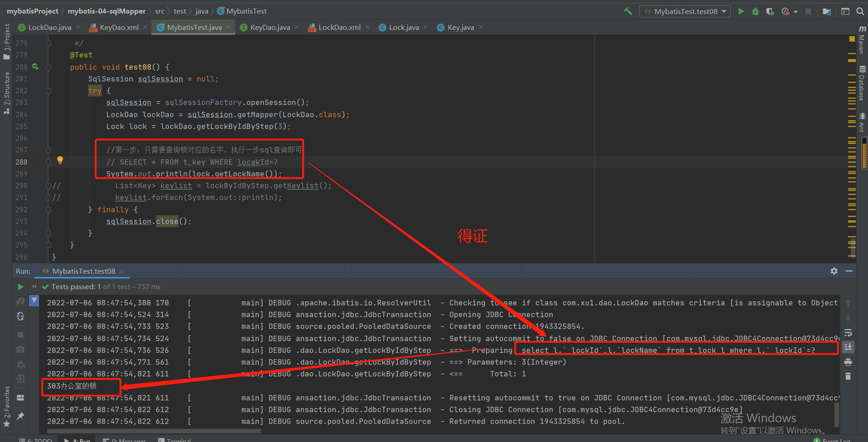This screenshot has height=442, width=868.
Task: Collapse the comment fold at line 278
Action: 48,43
